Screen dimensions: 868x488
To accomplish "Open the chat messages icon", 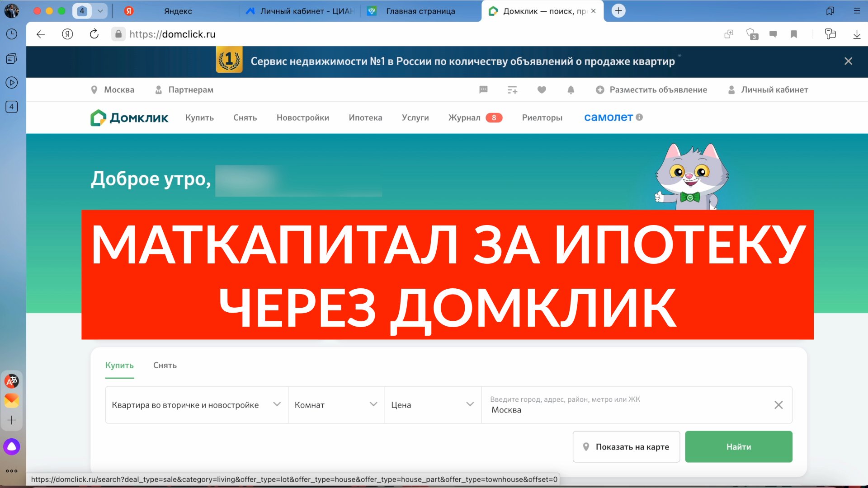I will [x=483, y=90].
